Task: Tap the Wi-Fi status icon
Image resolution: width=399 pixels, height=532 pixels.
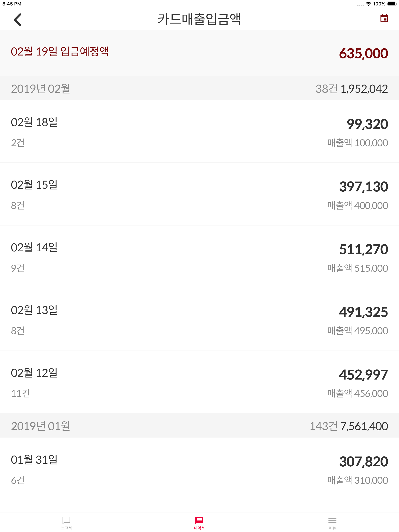Action: [x=368, y=4]
